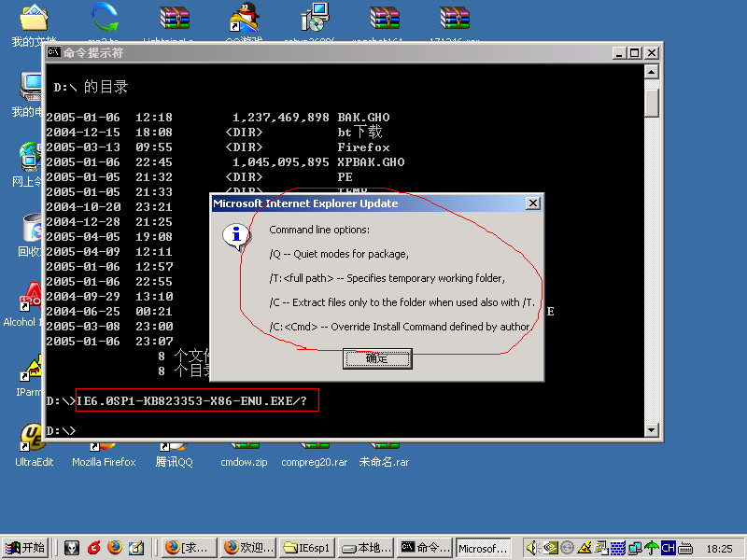Click the 1,045,095,895 file size
747x560 pixels.
pyautogui.click(x=281, y=161)
